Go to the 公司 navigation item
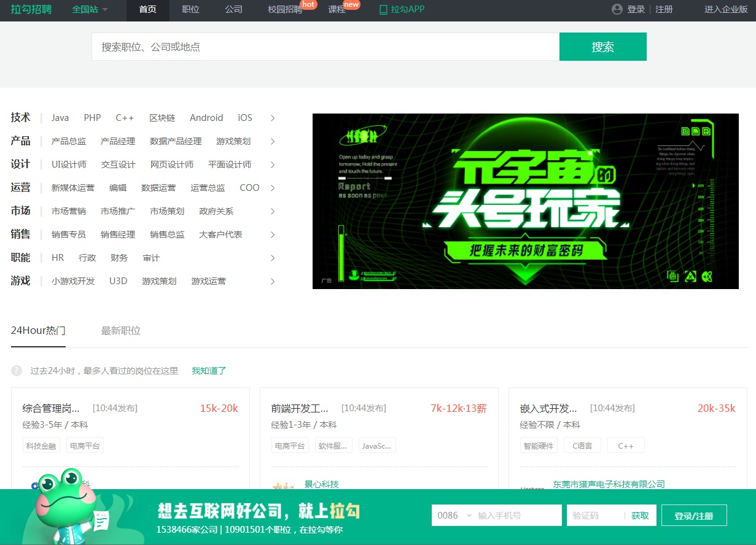This screenshot has width=756, height=545. tap(233, 10)
